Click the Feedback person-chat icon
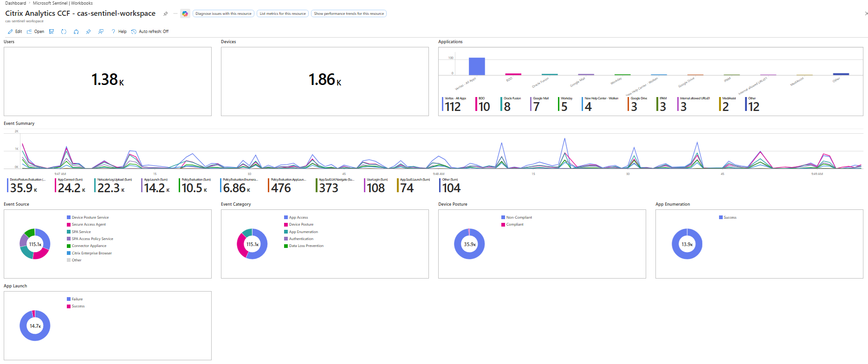Image resolution: width=868 pixels, height=364 pixels. click(101, 32)
